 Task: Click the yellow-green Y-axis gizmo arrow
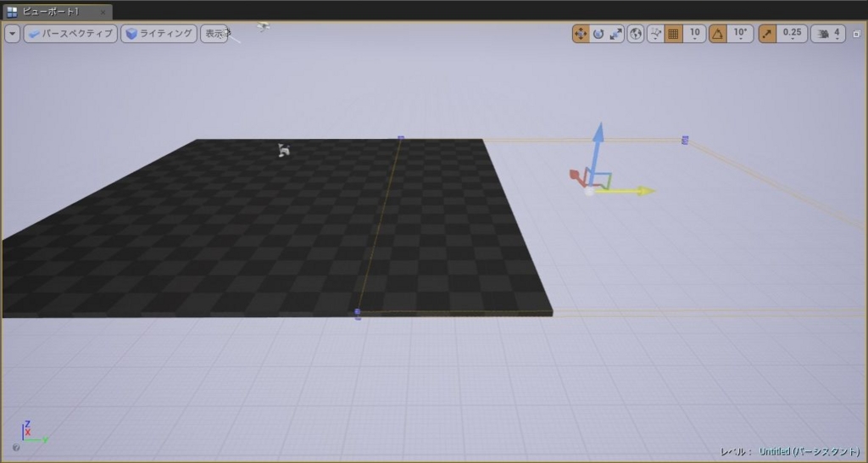(626, 191)
